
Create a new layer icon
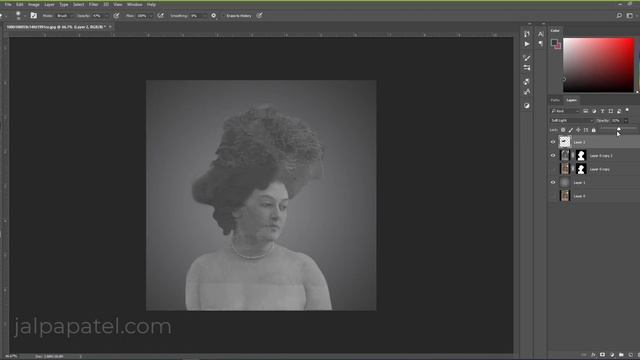(631, 355)
